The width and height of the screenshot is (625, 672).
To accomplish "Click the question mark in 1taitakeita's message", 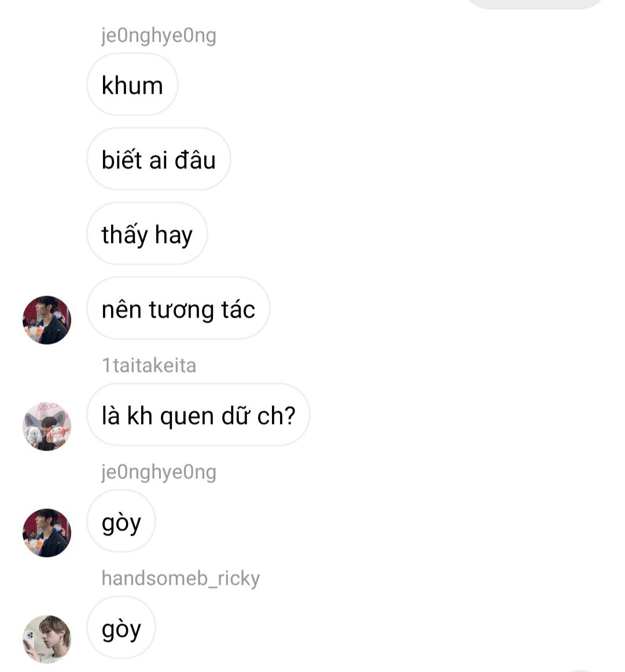I will point(290,415).
